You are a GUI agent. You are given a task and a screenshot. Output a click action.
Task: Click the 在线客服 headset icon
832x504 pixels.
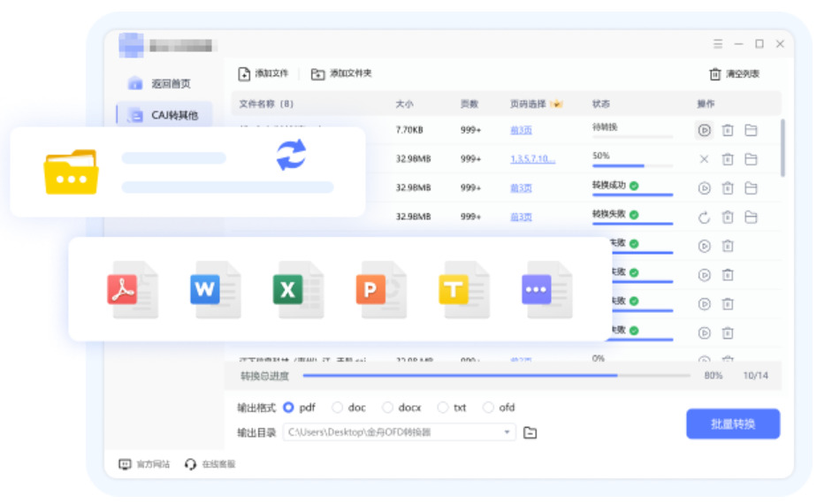tap(190, 465)
